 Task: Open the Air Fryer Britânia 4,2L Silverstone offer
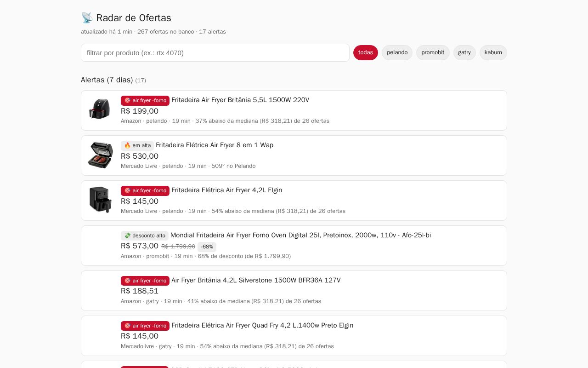256,280
